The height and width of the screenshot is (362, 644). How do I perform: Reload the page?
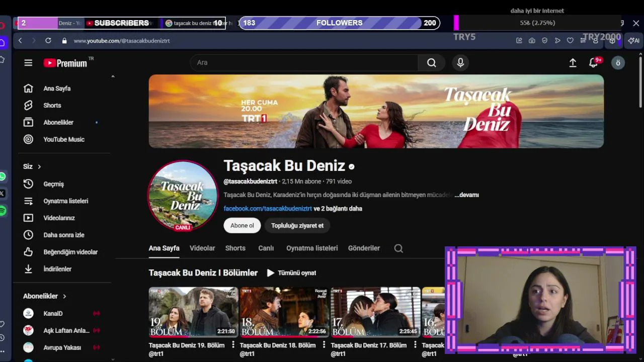(48, 41)
